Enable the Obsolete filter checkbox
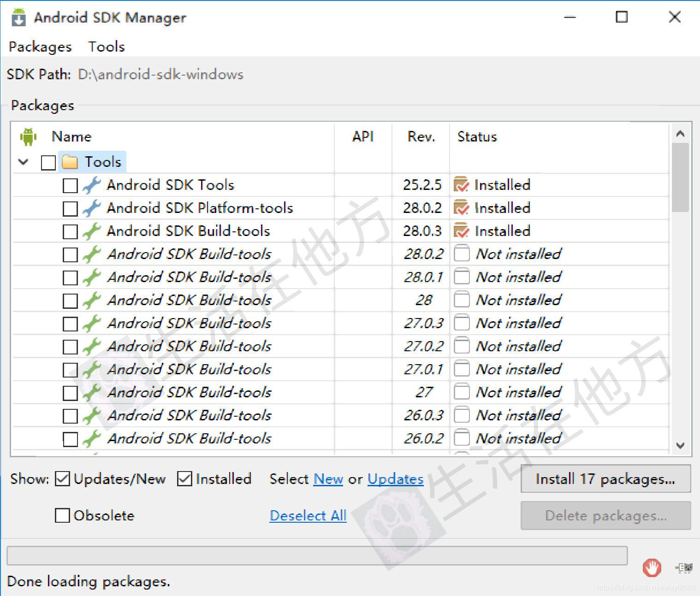 pyautogui.click(x=62, y=515)
